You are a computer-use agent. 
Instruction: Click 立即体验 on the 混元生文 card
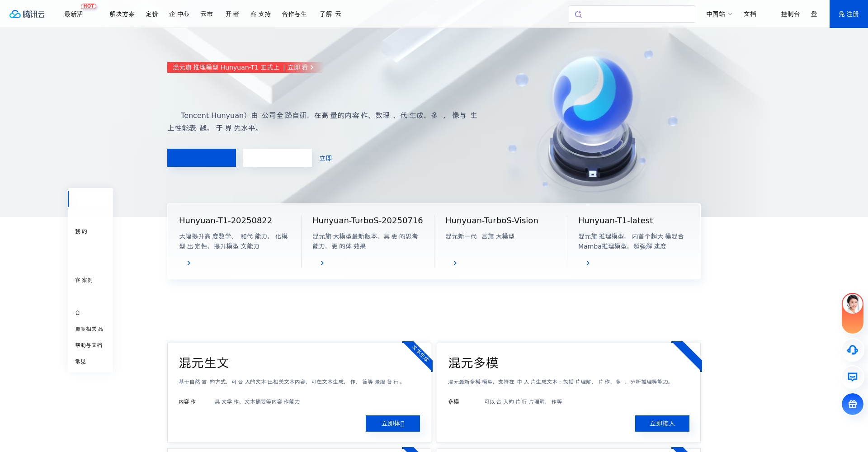[392, 424]
